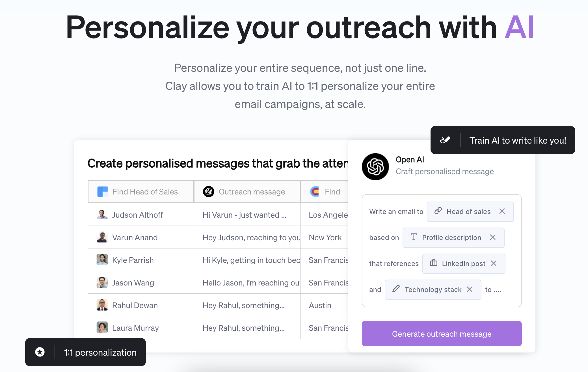The height and width of the screenshot is (372, 588).
Task: Click Laura Murray's profile picture
Action: [x=102, y=328]
